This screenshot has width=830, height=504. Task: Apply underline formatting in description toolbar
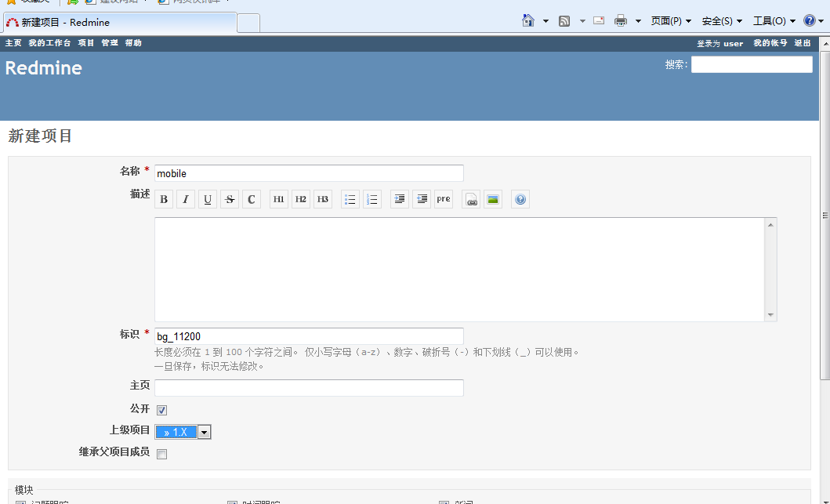click(x=208, y=199)
